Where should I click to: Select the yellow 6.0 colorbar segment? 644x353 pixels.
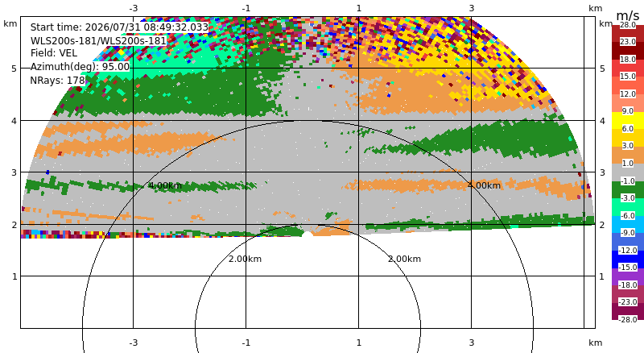point(628,120)
